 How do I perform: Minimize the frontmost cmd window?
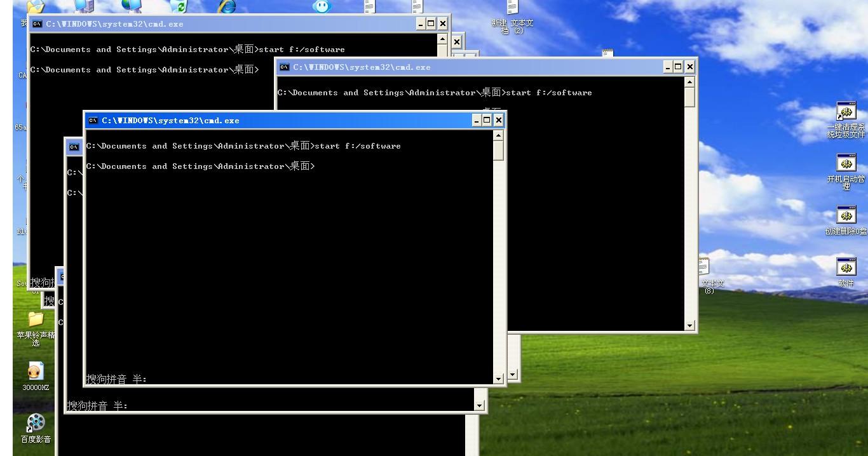[477, 121]
